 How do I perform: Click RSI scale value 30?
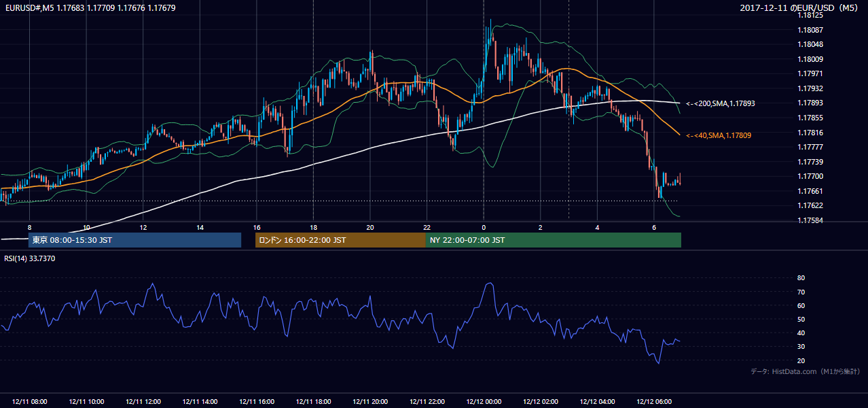801,347
